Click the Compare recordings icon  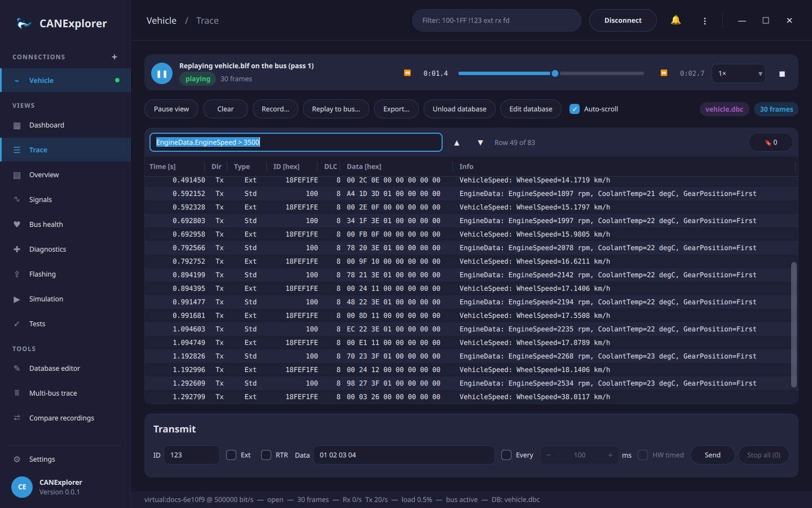pyautogui.click(x=17, y=418)
